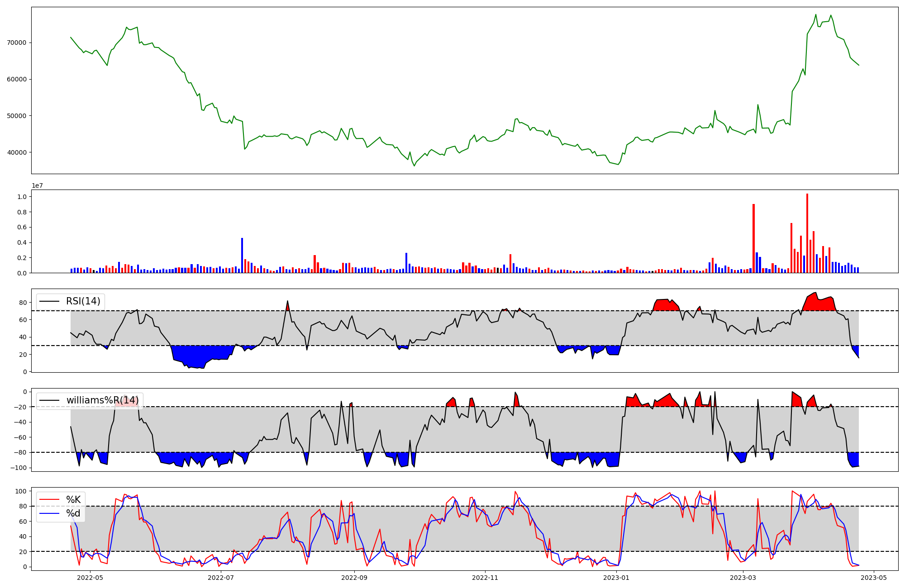Click the 2022-09 x-axis date label
Image resolution: width=905 pixels, height=588 pixels.
click(354, 578)
